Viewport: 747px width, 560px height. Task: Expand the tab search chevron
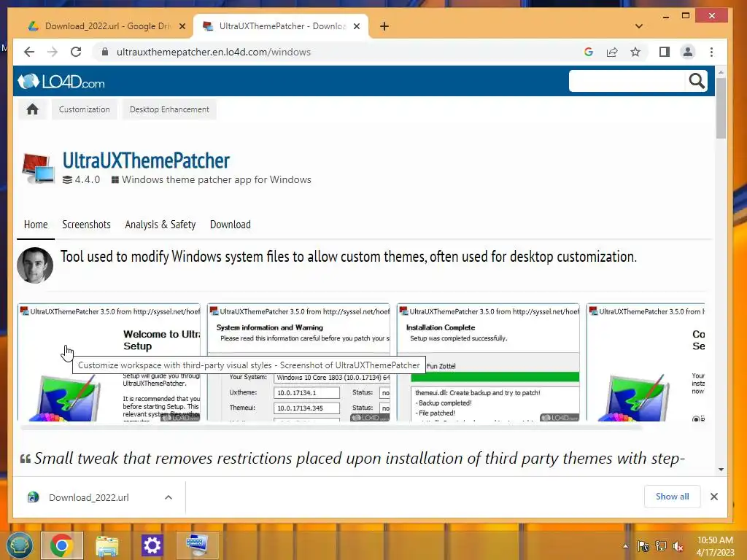click(639, 26)
